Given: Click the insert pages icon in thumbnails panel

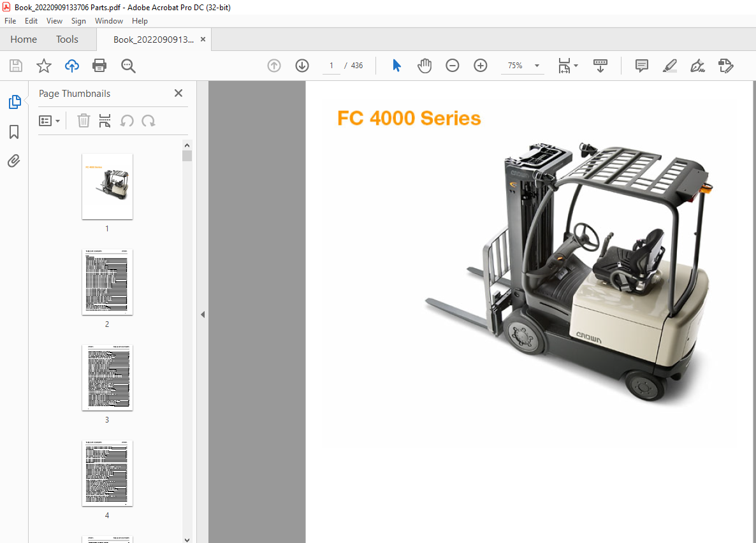Looking at the screenshot, I should click(x=105, y=120).
